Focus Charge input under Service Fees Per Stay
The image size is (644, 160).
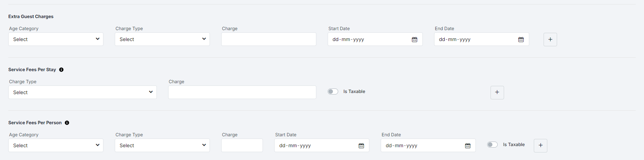[242, 93]
